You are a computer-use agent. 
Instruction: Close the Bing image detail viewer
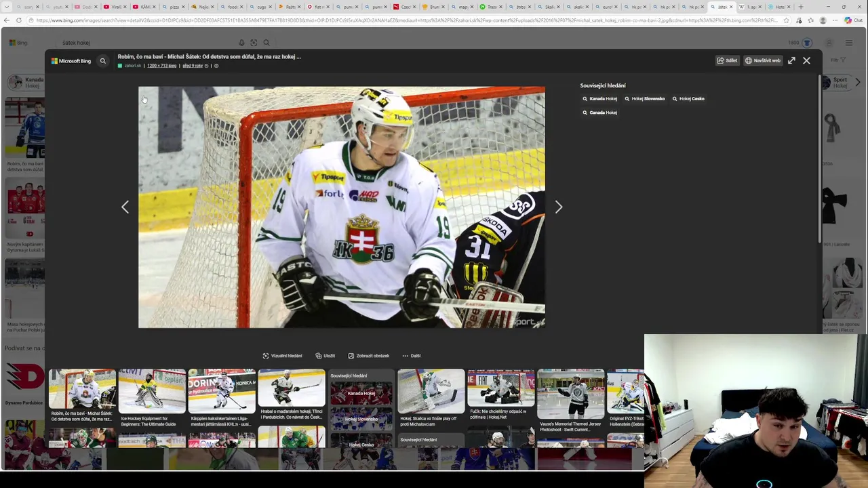click(806, 60)
